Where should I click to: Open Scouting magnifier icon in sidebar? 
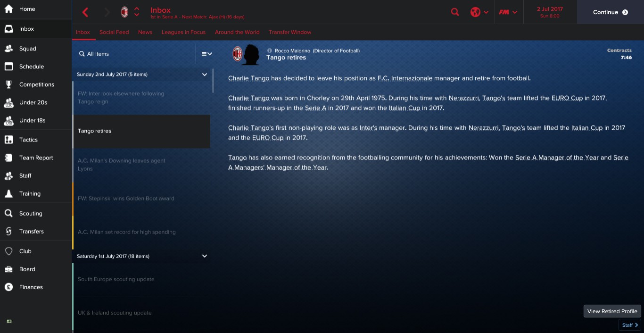(x=8, y=213)
